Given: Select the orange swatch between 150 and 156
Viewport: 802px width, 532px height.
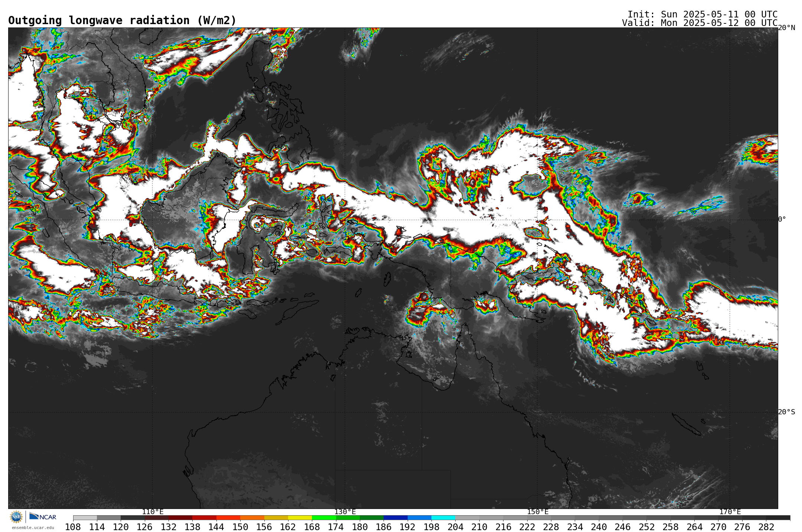Looking at the screenshot, I should click(252, 518).
